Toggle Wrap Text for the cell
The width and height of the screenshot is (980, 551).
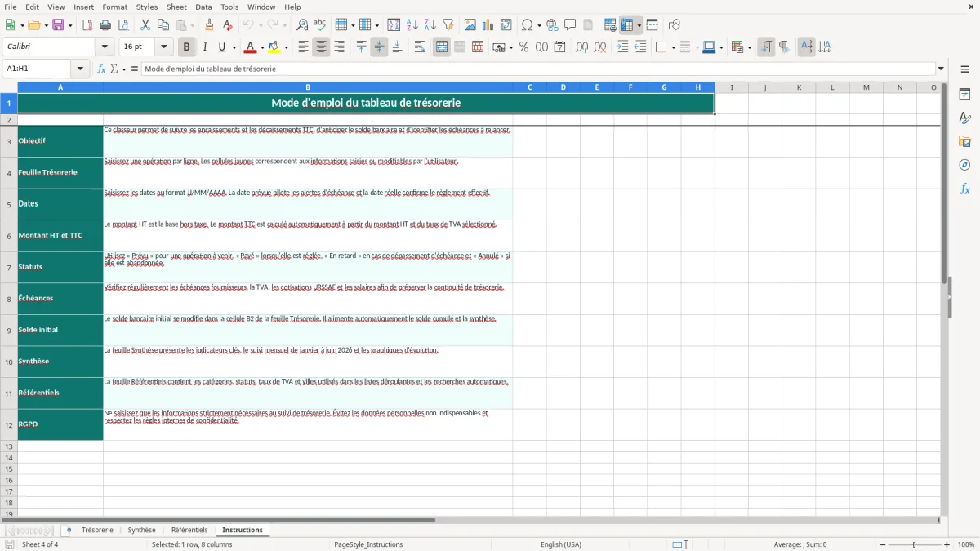pyautogui.click(x=420, y=47)
